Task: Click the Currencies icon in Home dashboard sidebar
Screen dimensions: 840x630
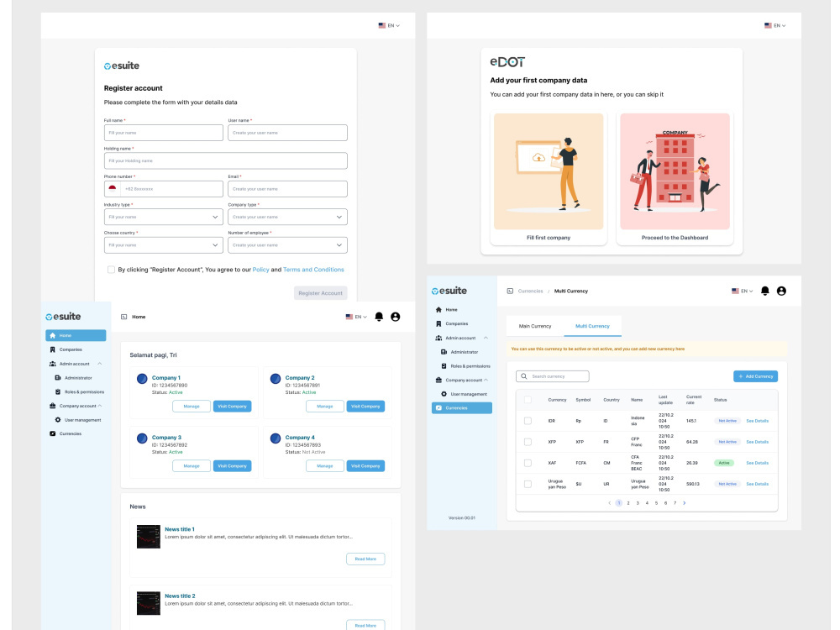Action: coord(52,434)
